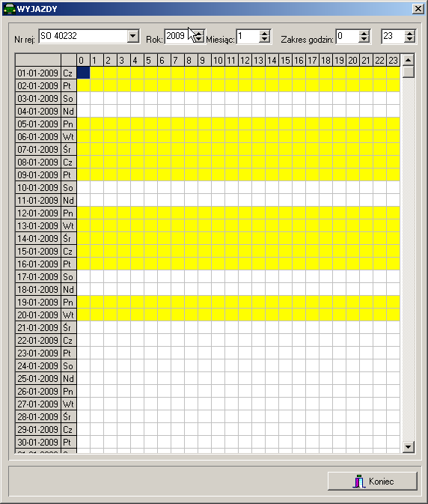428x504 pixels.
Task: Increase the starting hour in Zakres godzin
Action: [364, 33]
